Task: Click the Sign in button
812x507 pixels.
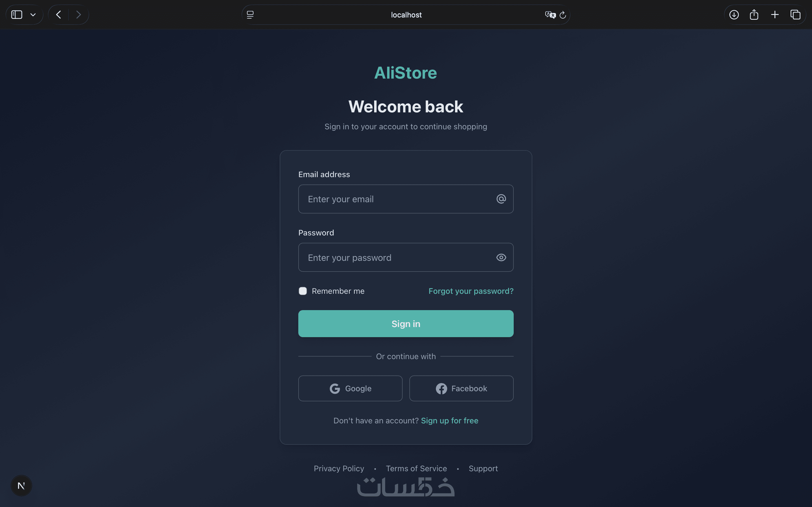Action: point(406,324)
